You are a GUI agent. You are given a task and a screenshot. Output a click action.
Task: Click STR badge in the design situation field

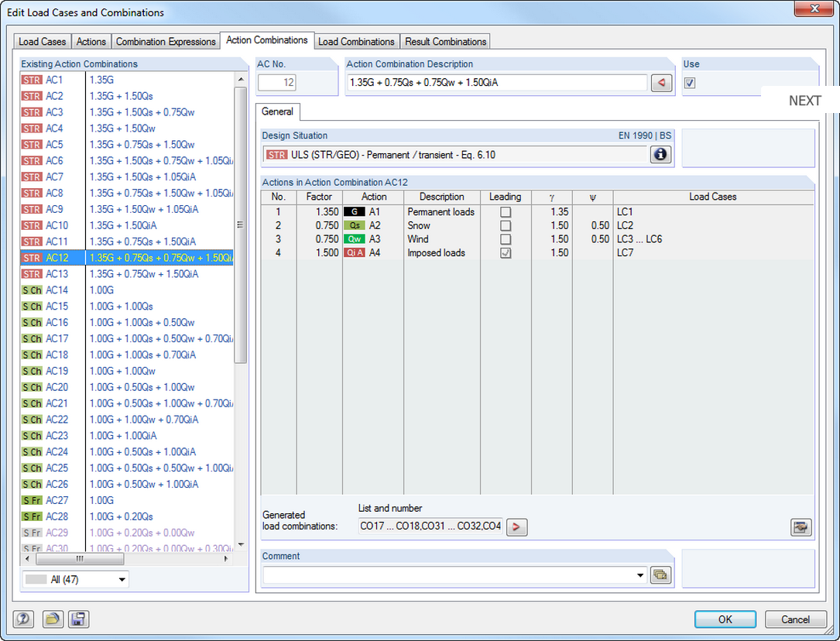pyautogui.click(x=276, y=155)
